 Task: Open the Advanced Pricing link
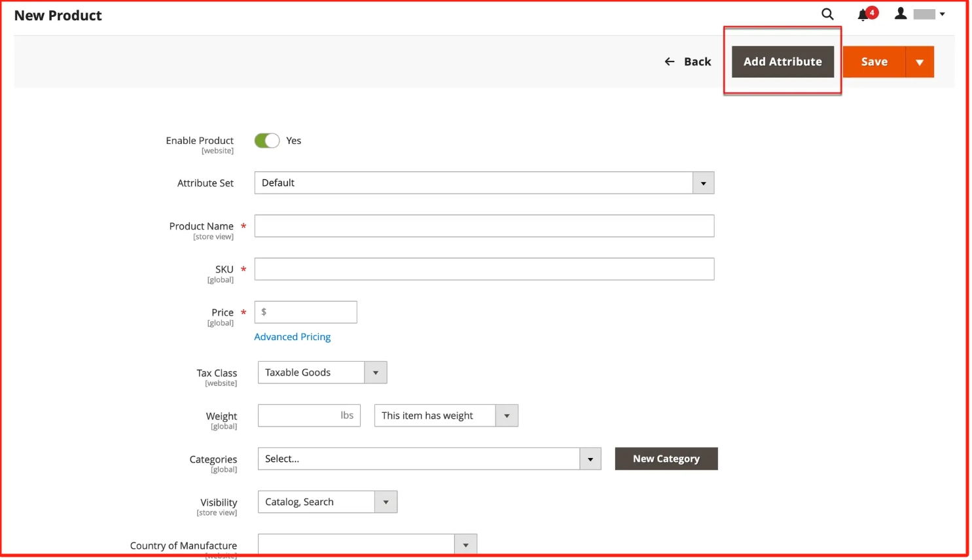(292, 337)
